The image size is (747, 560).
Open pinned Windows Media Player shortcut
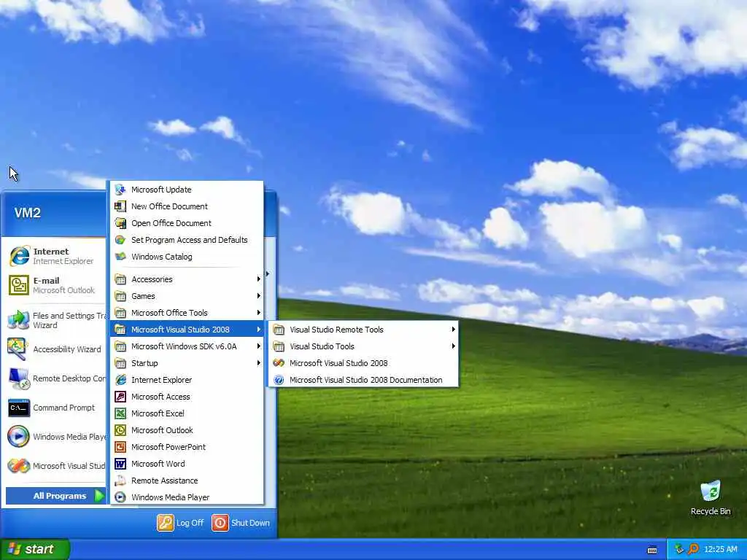coord(56,437)
